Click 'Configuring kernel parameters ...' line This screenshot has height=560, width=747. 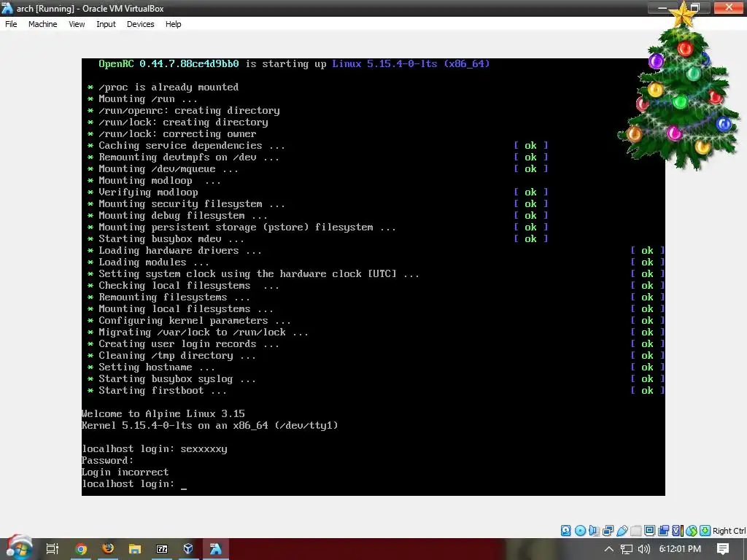pyautogui.click(x=194, y=321)
